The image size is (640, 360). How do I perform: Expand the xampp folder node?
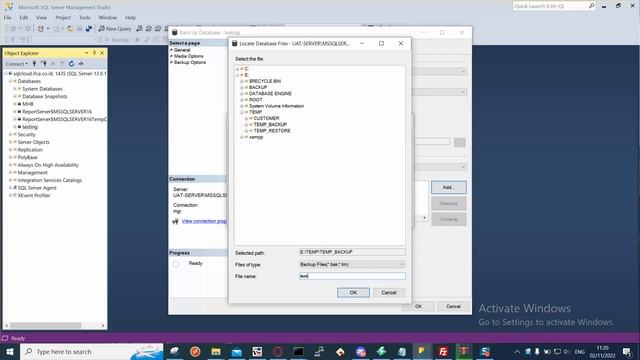pos(242,137)
